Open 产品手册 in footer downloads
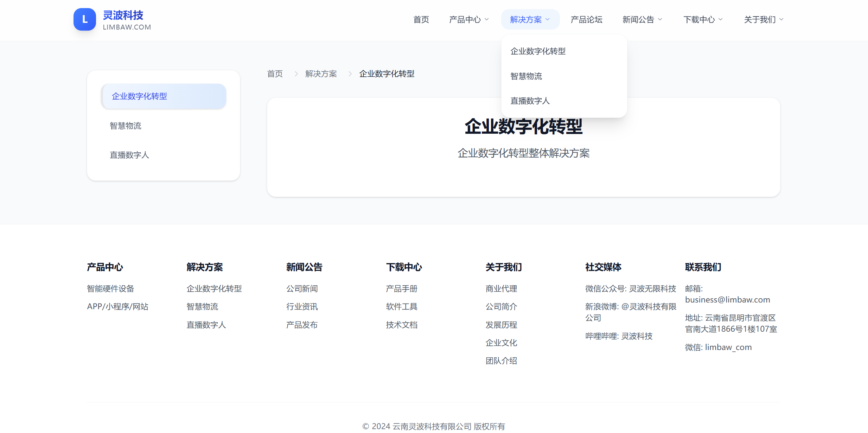 tap(401, 289)
